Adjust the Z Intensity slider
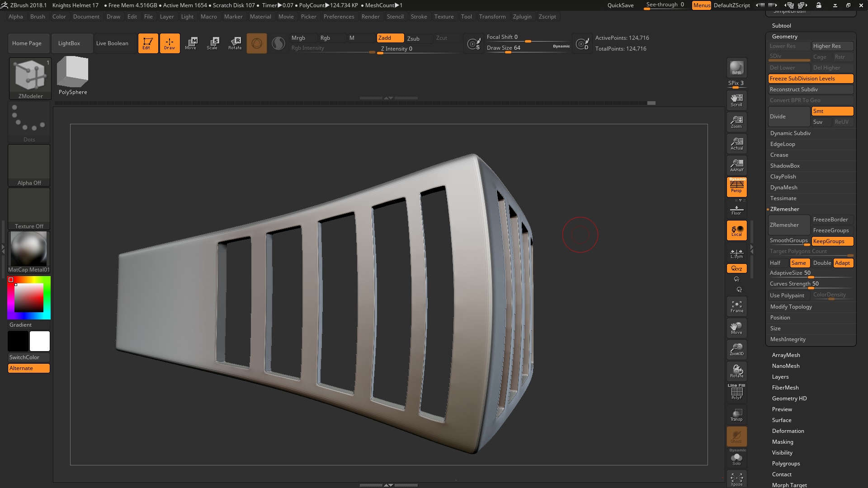The height and width of the screenshot is (488, 868). (x=420, y=49)
